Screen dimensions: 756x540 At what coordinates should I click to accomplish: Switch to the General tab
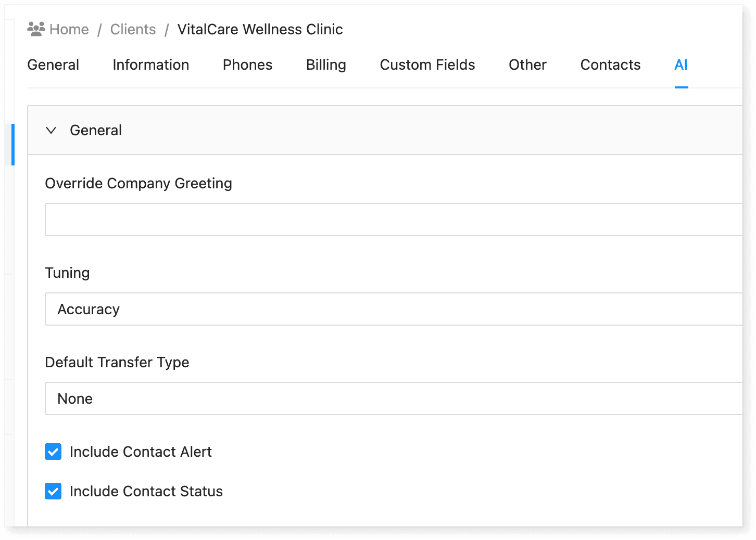coord(53,65)
